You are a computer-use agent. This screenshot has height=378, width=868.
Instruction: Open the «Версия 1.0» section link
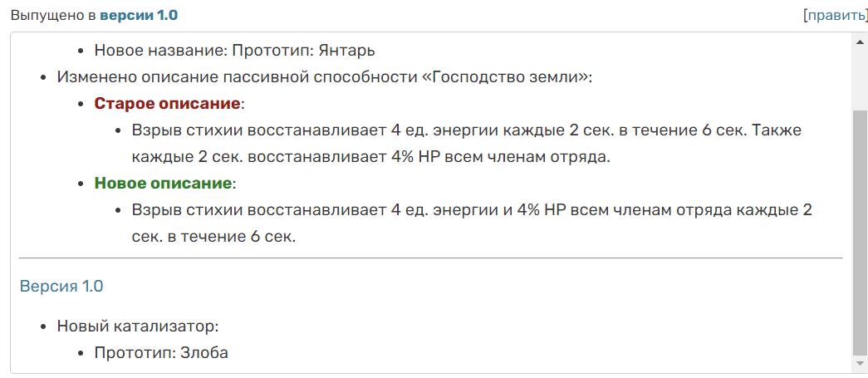point(61,287)
